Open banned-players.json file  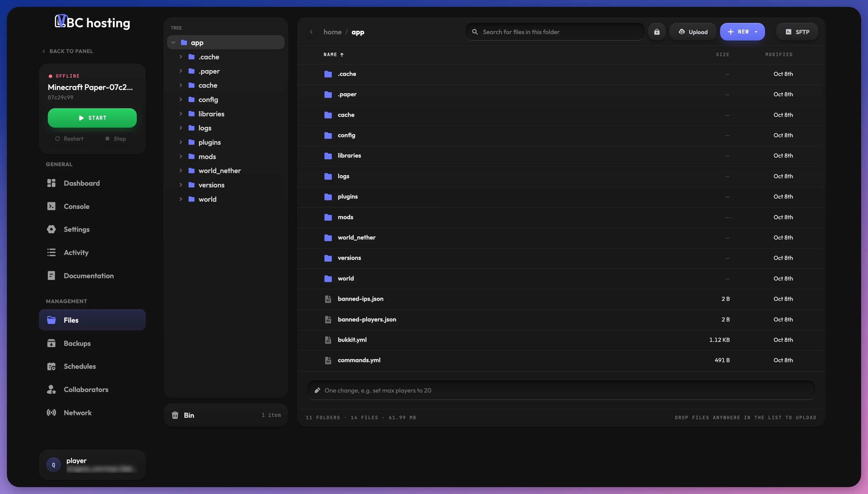coord(560,319)
